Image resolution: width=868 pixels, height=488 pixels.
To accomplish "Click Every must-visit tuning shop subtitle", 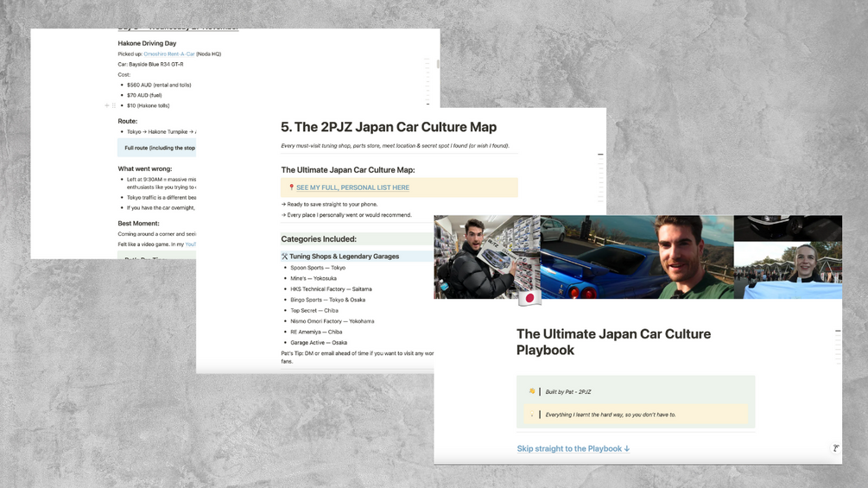I will click(x=395, y=146).
